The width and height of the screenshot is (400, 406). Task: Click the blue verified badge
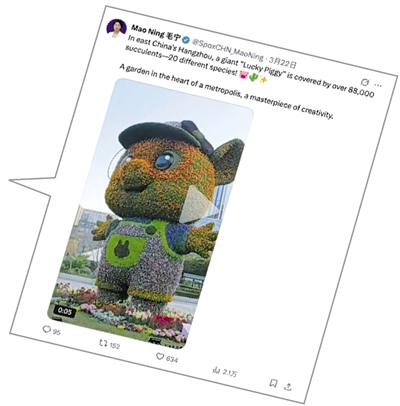(186, 40)
